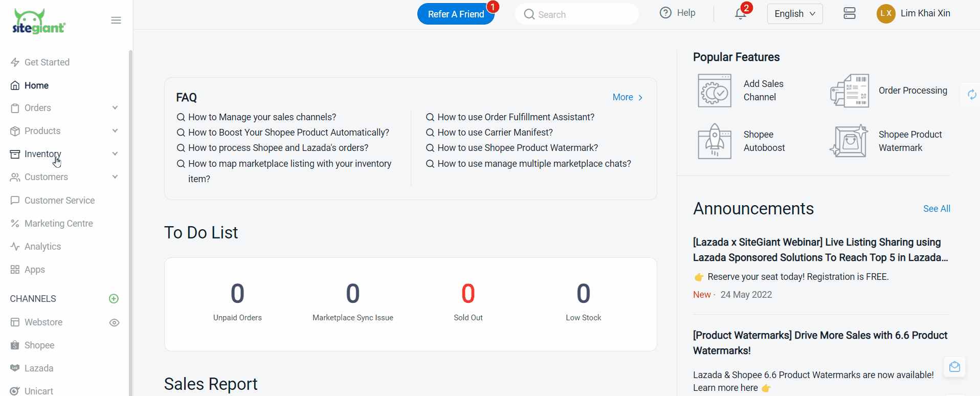Open More FAQ link

pos(628,97)
